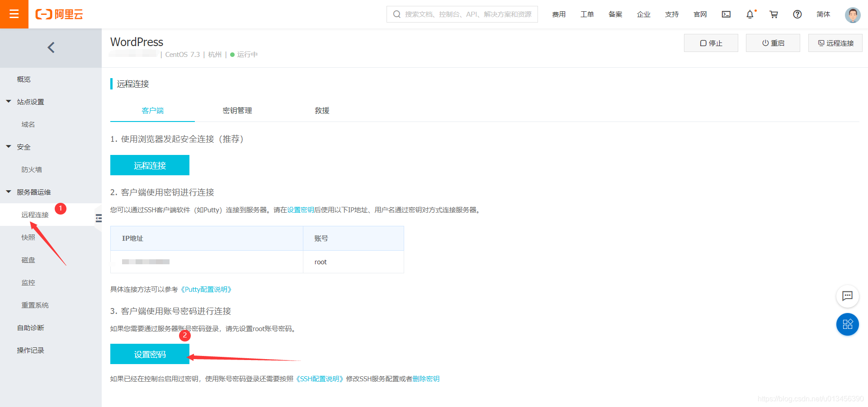
Task: Open 工单 in the top navigation
Action: [x=587, y=14]
